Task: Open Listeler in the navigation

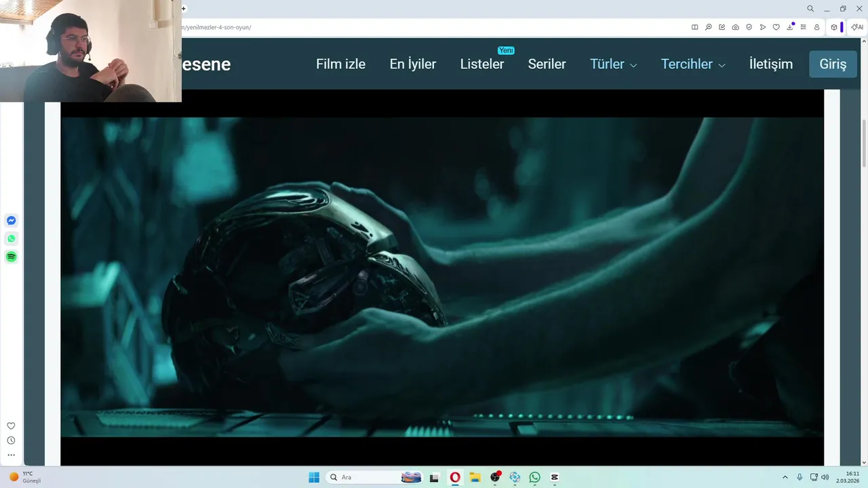Action: (482, 64)
